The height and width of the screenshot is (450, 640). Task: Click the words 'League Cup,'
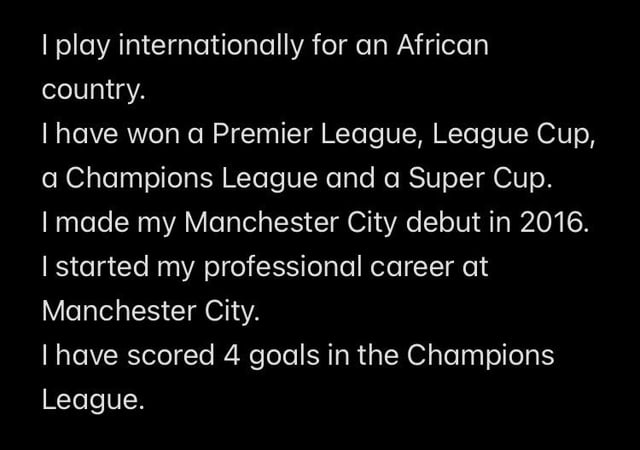click(514, 134)
